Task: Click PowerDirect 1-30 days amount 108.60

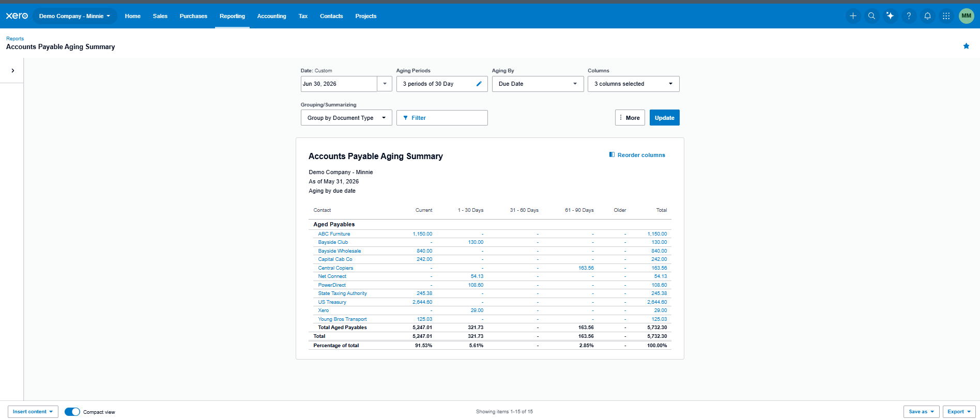Action: pos(476,285)
